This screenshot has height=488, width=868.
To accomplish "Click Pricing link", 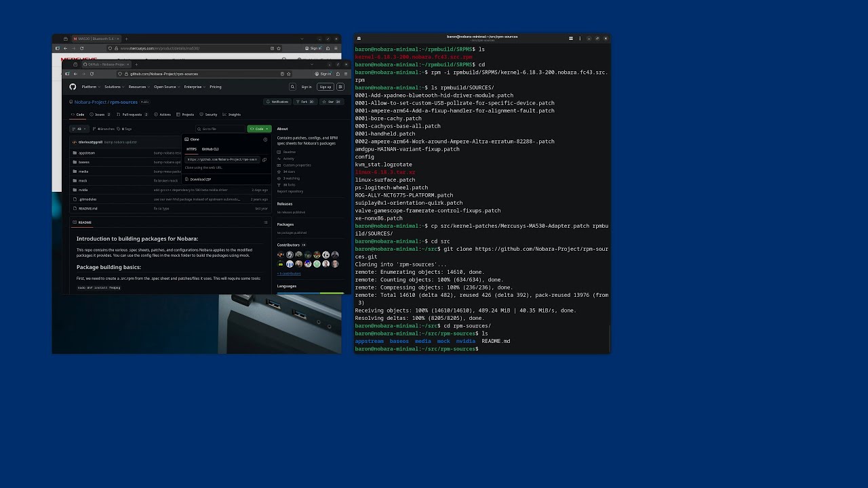I will pyautogui.click(x=216, y=87).
